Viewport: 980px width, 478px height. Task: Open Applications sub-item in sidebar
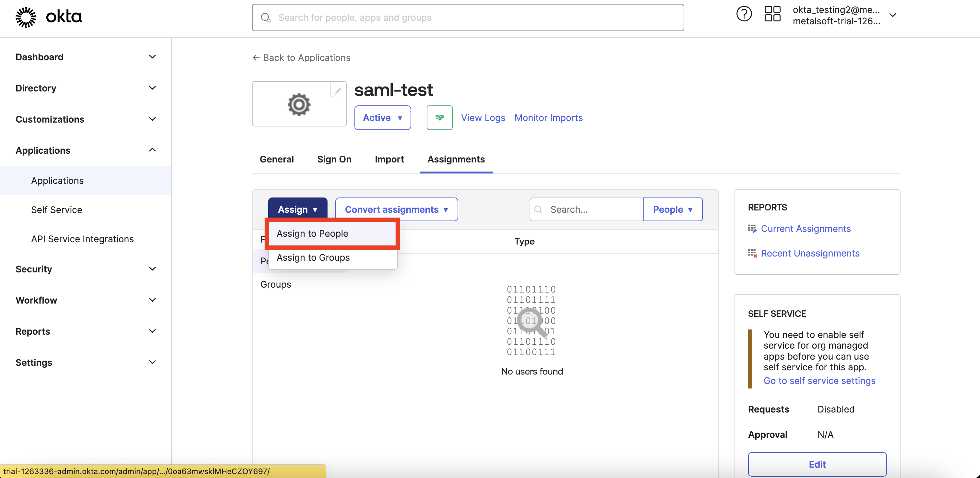[86, 180]
